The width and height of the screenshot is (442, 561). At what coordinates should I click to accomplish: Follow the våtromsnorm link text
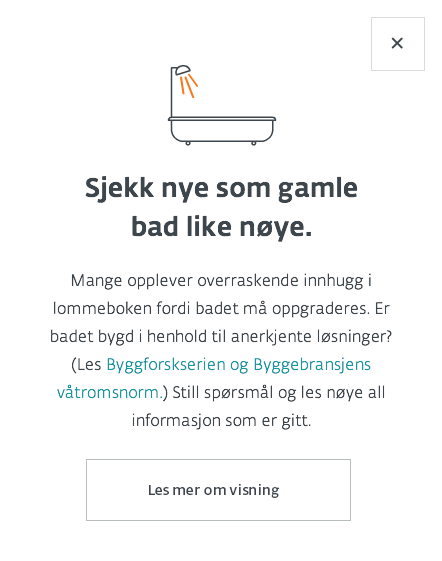coord(108,392)
